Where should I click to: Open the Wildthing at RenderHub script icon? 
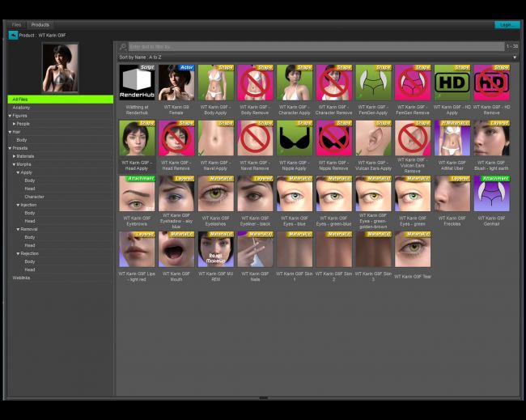tap(137, 83)
